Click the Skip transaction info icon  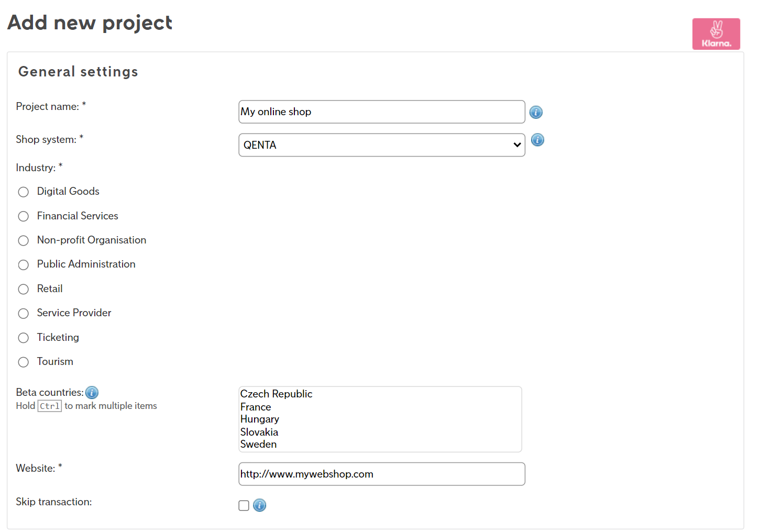259,505
